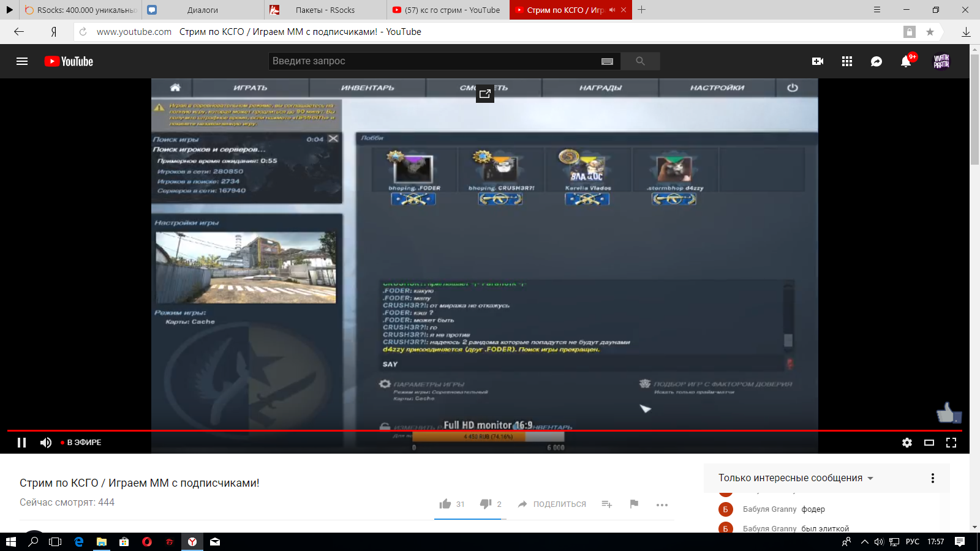
Task: Click the report flag icon
Action: coord(634,504)
